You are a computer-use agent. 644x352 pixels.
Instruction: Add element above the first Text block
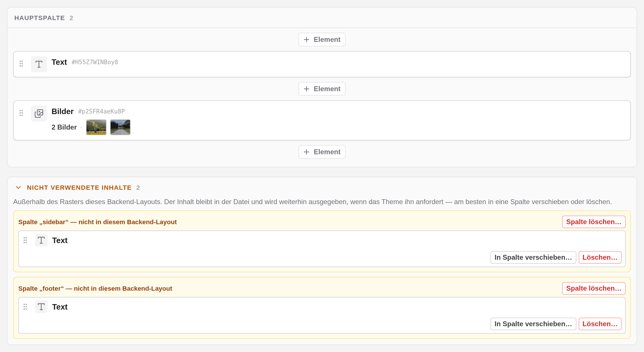coord(322,40)
